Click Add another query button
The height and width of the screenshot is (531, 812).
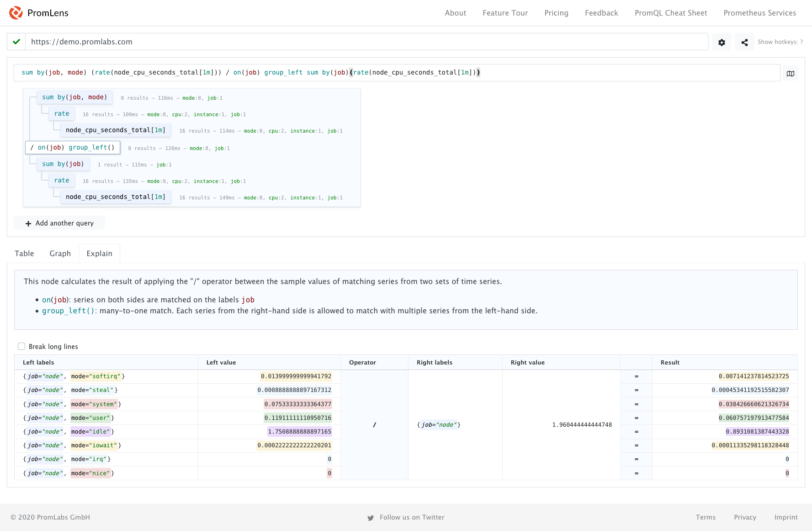point(59,223)
